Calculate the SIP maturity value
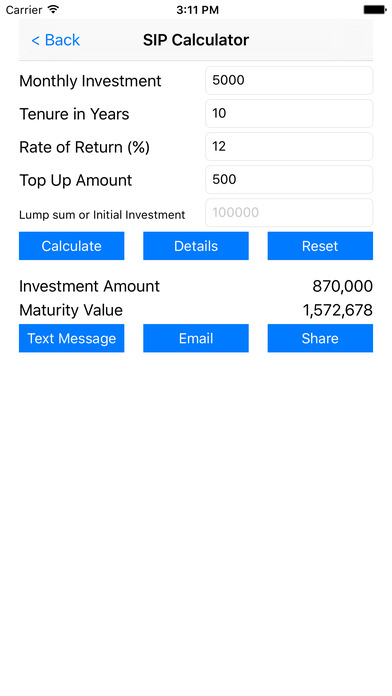392x696 pixels. pyautogui.click(x=71, y=246)
